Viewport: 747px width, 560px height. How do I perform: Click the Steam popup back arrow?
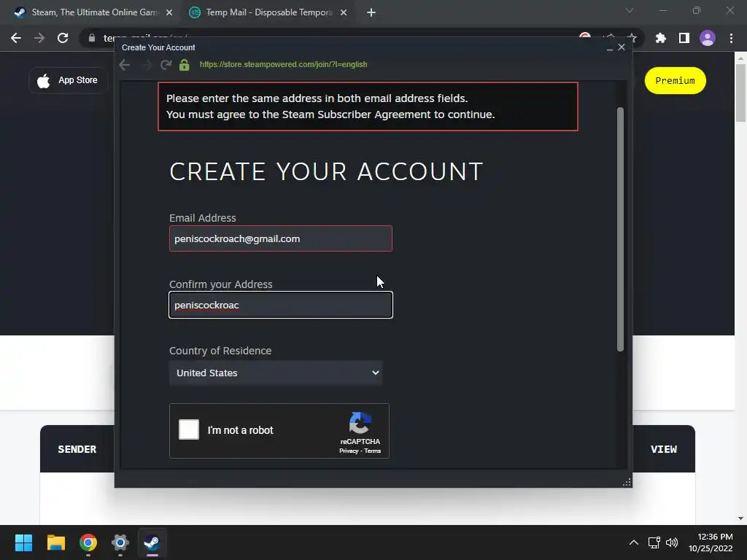(x=124, y=65)
